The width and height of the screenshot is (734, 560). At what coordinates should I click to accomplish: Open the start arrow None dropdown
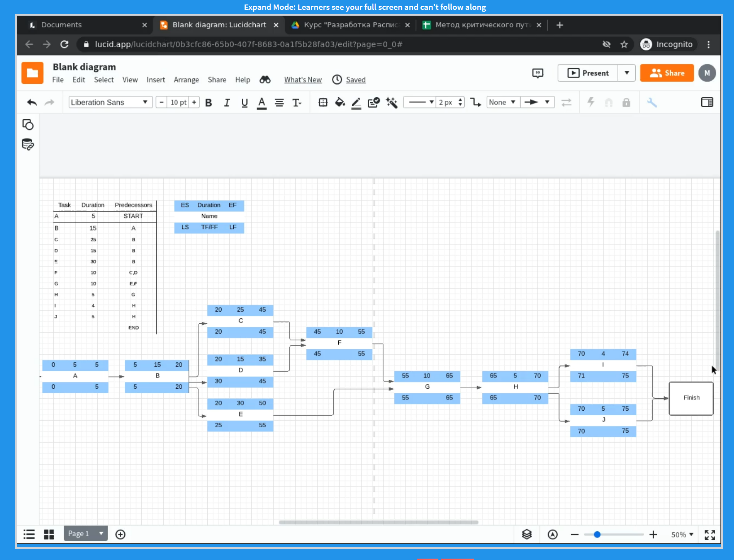point(503,102)
